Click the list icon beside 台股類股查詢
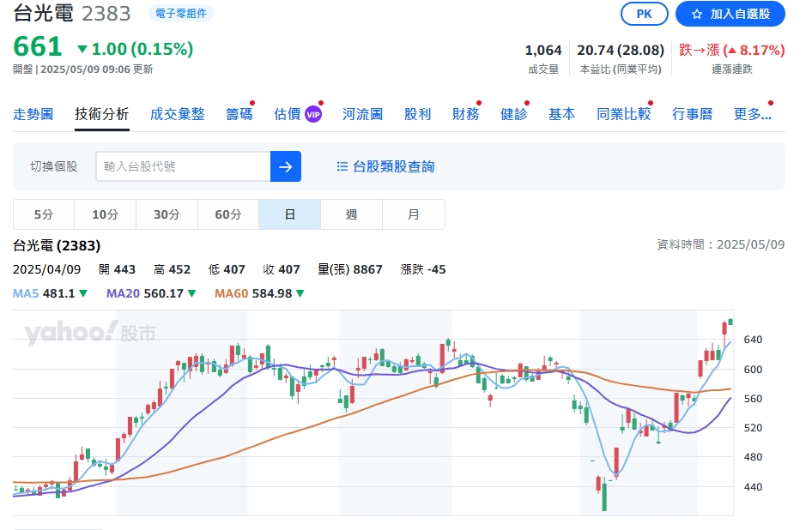This screenshot has height=530, width=812. [342, 166]
